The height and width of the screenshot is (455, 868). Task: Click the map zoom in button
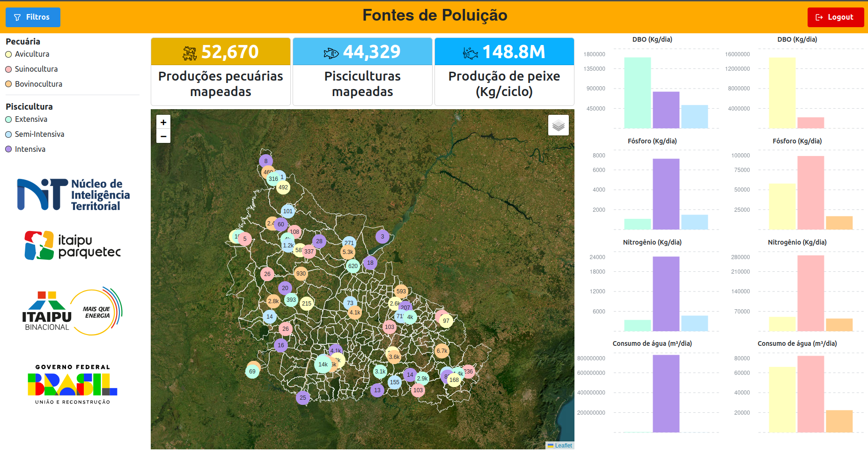163,122
